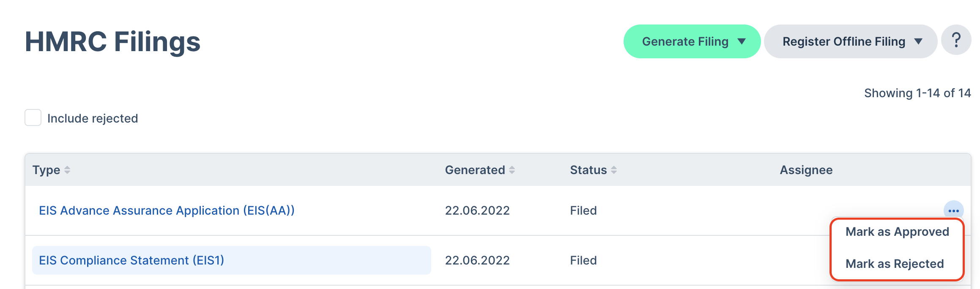Click the Register Offline Filing dropdown arrow

point(918,41)
